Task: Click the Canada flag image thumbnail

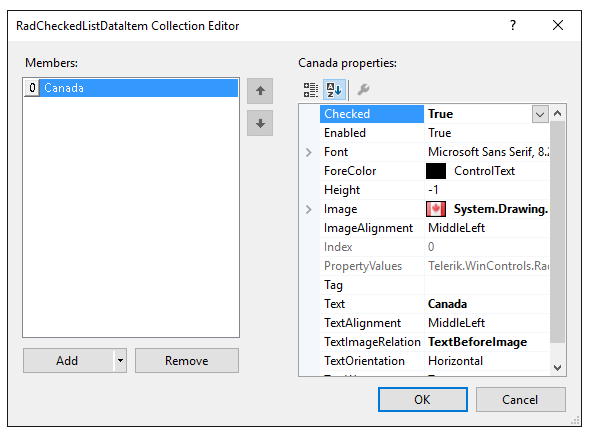Action: point(436,209)
